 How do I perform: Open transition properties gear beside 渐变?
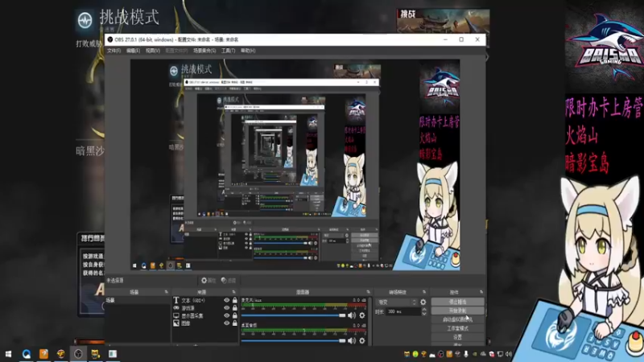pos(423,302)
